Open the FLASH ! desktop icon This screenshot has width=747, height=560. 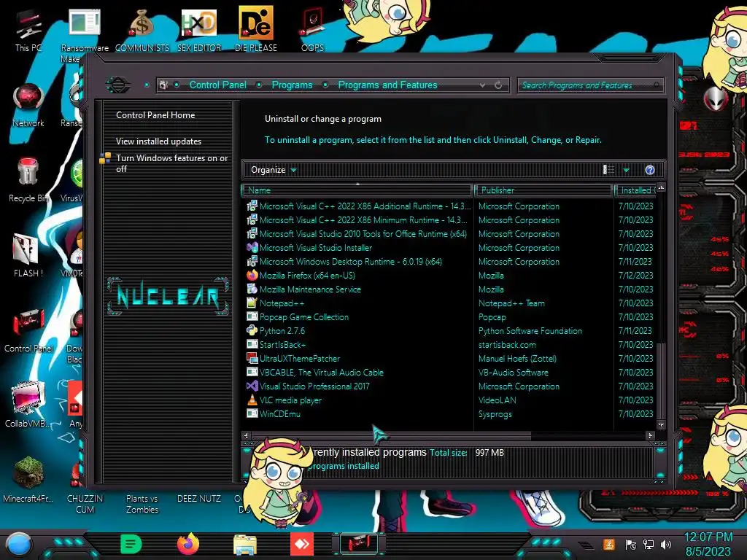click(28, 254)
